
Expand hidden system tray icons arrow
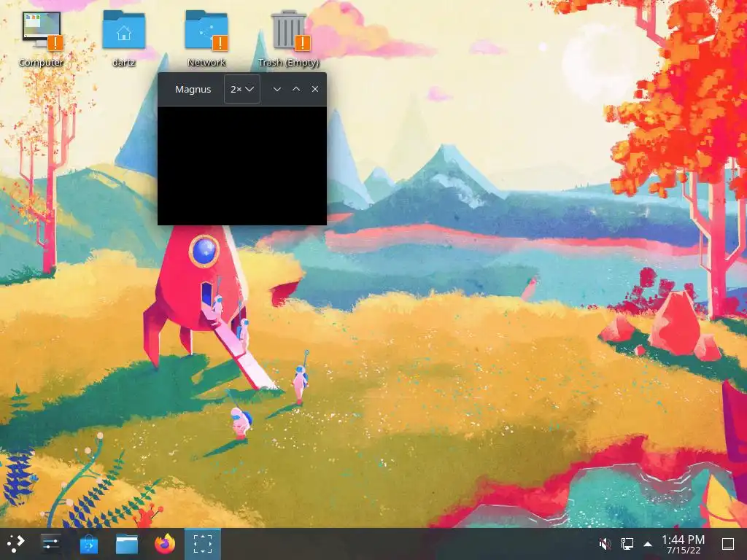point(648,544)
